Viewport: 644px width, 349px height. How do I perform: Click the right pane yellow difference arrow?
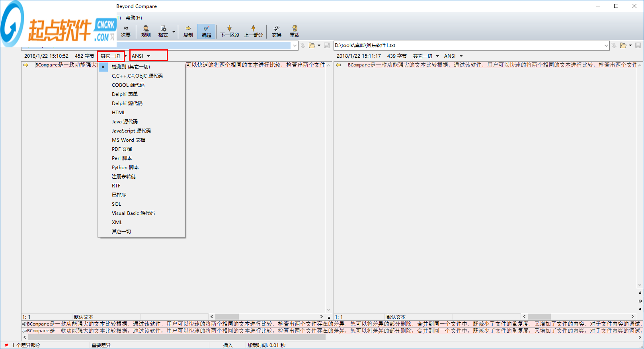pyautogui.click(x=338, y=65)
